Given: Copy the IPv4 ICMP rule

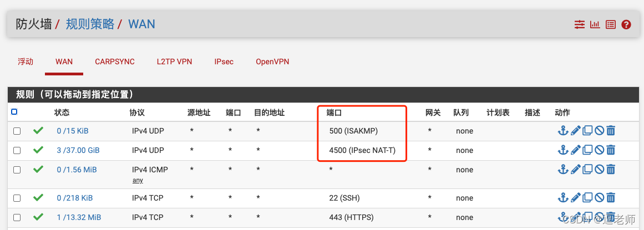Looking at the screenshot, I should coord(587,169).
